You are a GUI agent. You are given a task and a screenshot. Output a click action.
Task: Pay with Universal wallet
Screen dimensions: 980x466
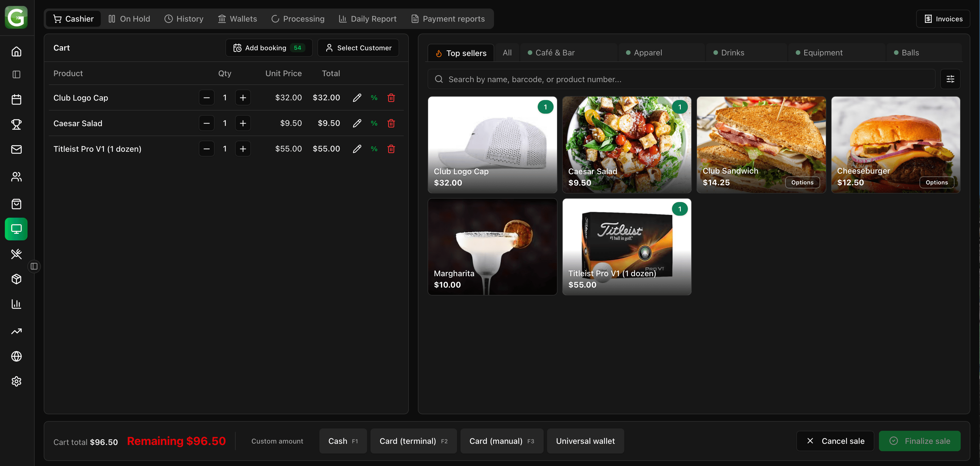click(585, 441)
